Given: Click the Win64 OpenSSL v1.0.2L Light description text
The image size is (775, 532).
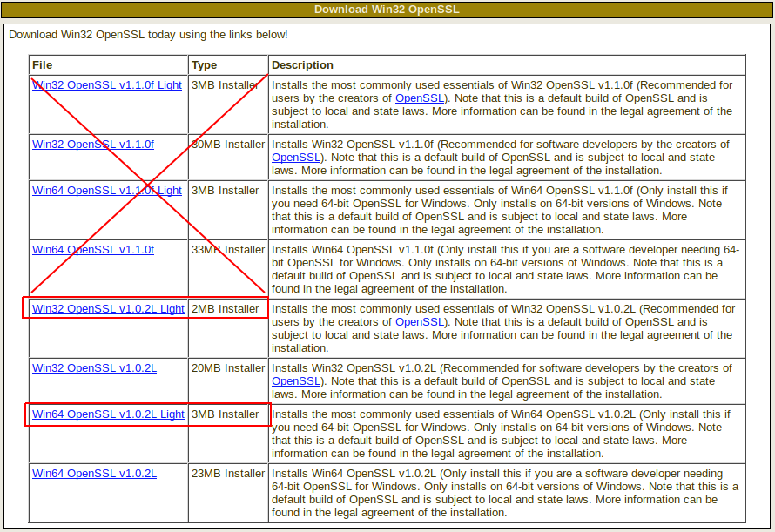Looking at the screenshot, I should (502, 434).
